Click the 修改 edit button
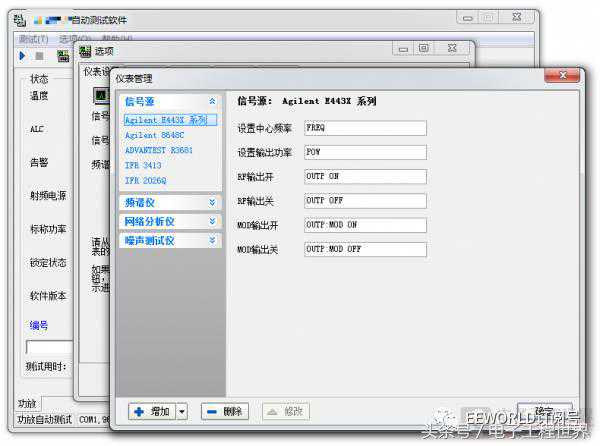 [x=285, y=412]
